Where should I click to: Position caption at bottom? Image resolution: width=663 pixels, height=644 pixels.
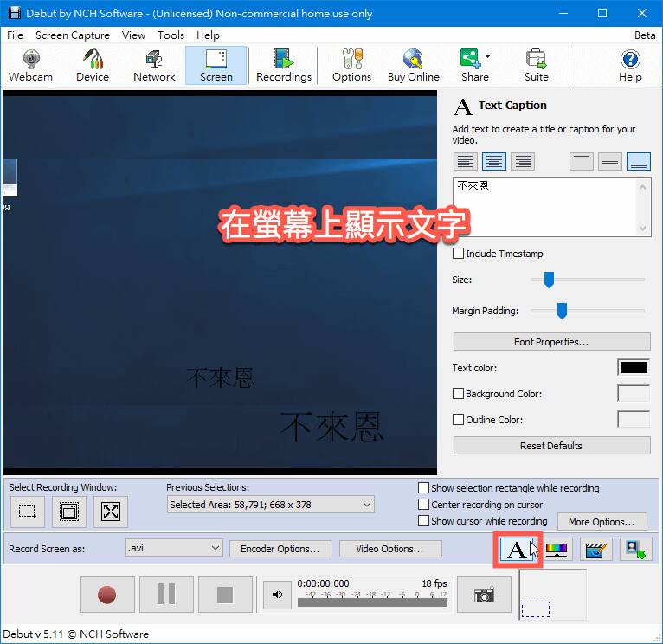(x=639, y=162)
